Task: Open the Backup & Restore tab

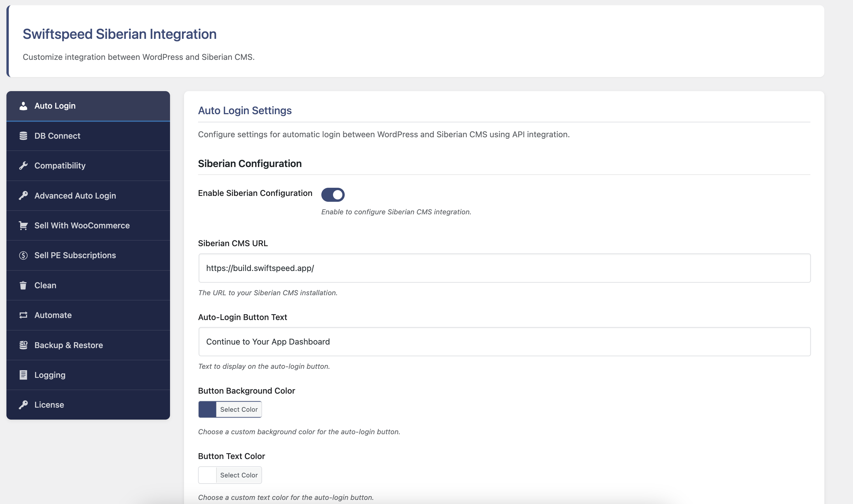Action: point(88,345)
